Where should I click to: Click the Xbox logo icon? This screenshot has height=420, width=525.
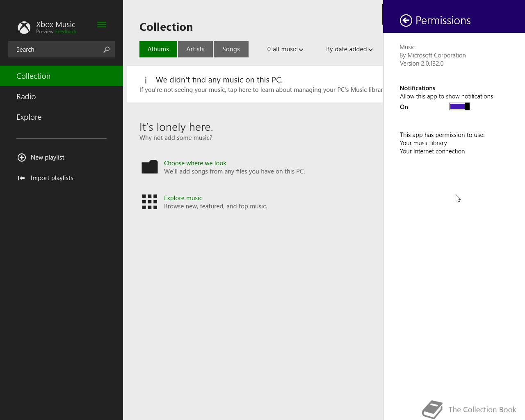point(24,27)
